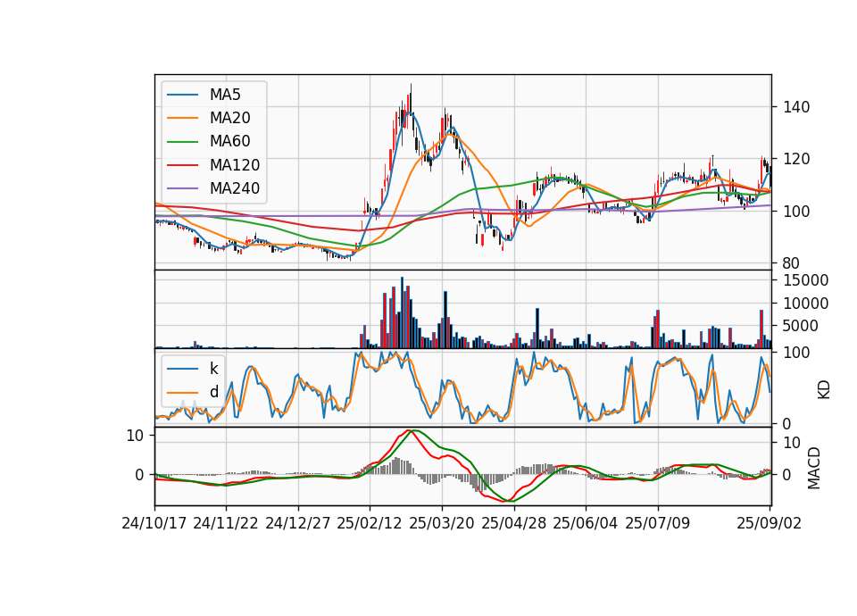Click the 'd' label in KD legend
The image size is (857, 616).
213,392
